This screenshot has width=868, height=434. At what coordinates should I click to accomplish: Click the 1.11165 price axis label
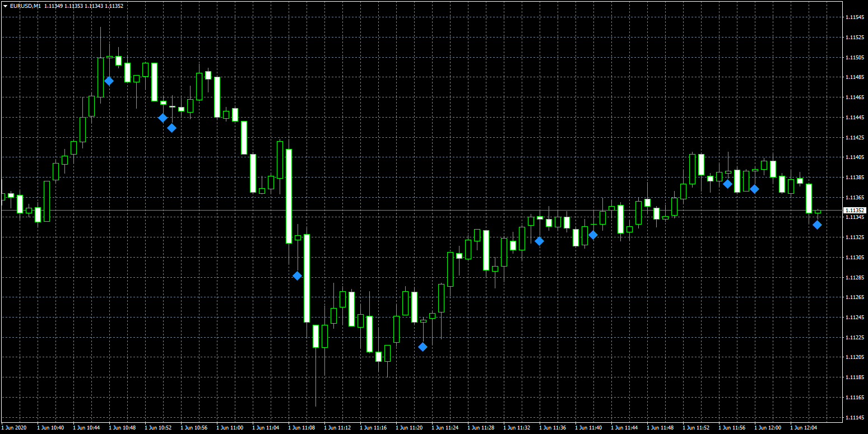pos(855,398)
